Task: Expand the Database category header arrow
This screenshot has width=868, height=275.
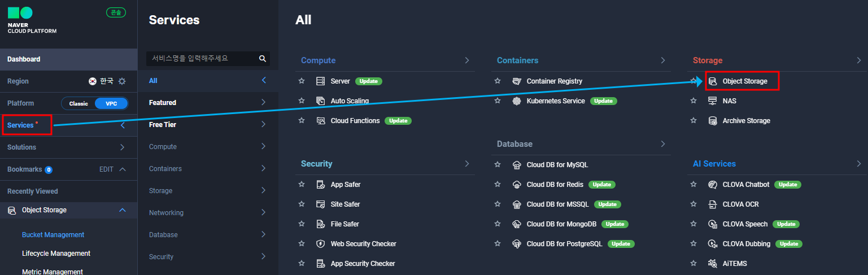Action: click(x=663, y=144)
